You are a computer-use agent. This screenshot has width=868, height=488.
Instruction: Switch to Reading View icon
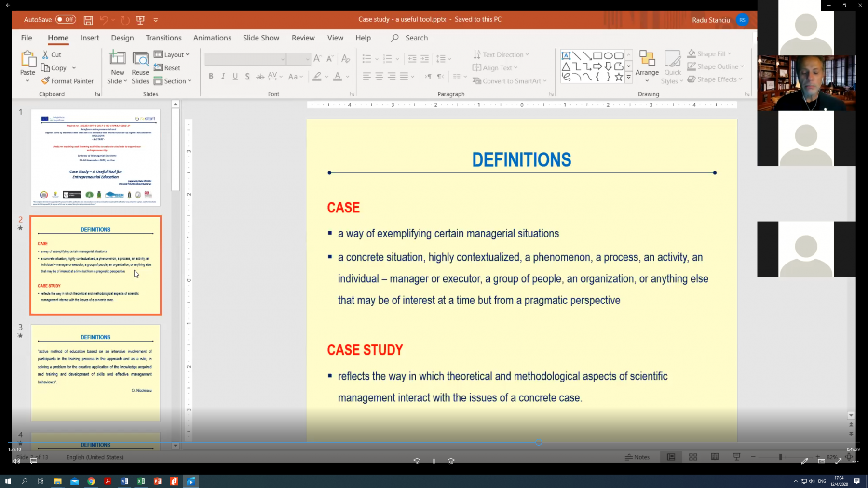coord(715,457)
